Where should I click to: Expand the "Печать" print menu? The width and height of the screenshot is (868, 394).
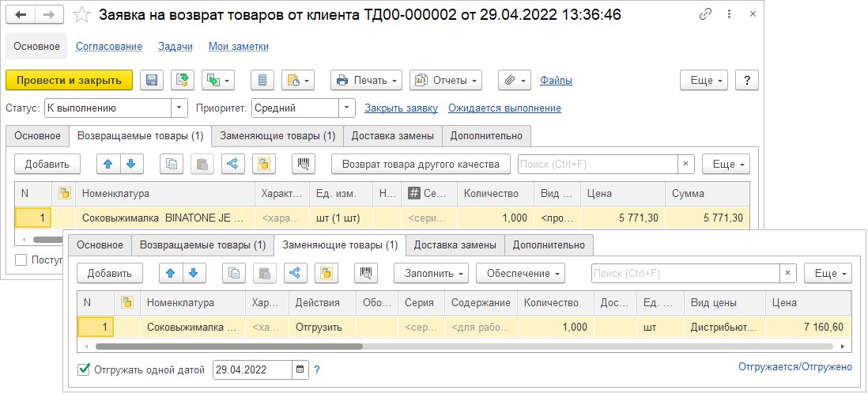pyautogui.click(x=366, y=80)
